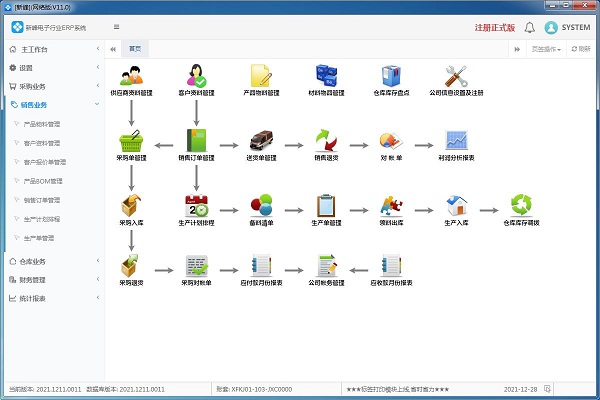Click 公司信息设置及注册 tools icon
600x400 pixels.
tap(457, 75)
